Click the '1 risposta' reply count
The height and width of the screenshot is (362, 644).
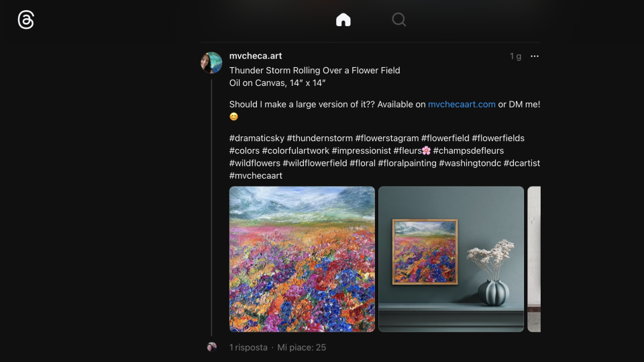coord(248,348)
